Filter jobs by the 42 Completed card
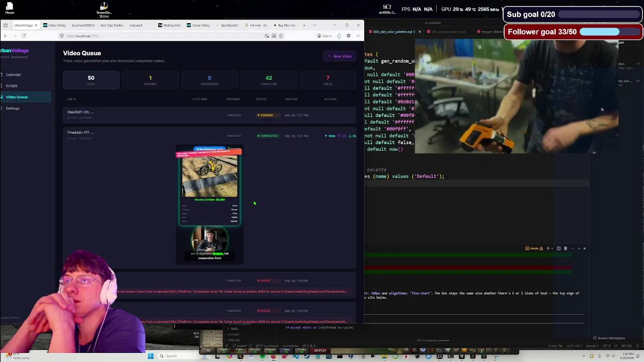This screenshot has height=362, width=644. [269, 80]
